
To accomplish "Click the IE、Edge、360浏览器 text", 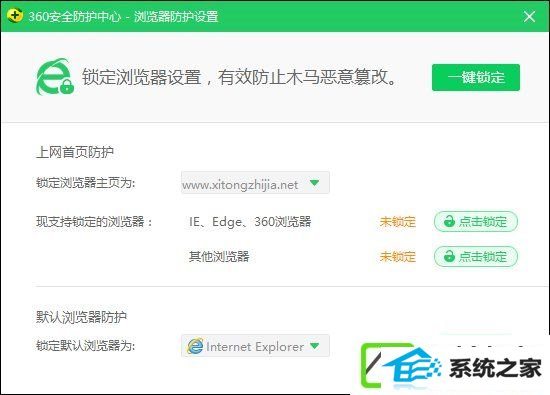I will [x=250, y=222].
